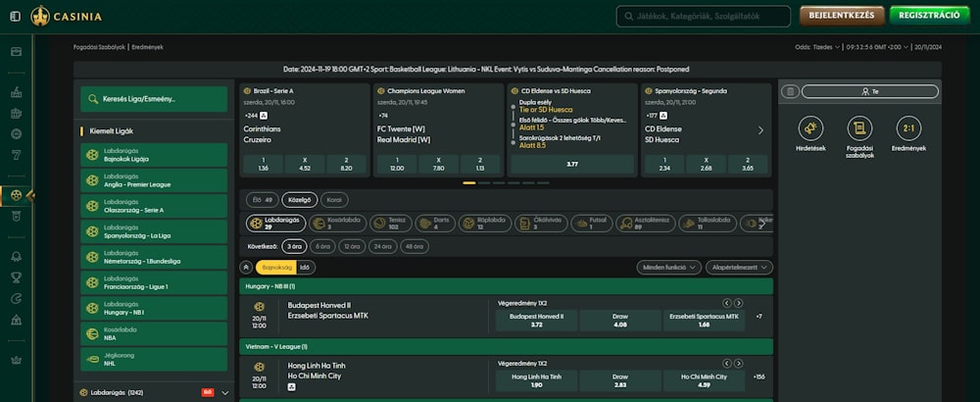Select the Asztalitenisz sport filter
This screenshot has height=402, width=980.
(646, 224)
